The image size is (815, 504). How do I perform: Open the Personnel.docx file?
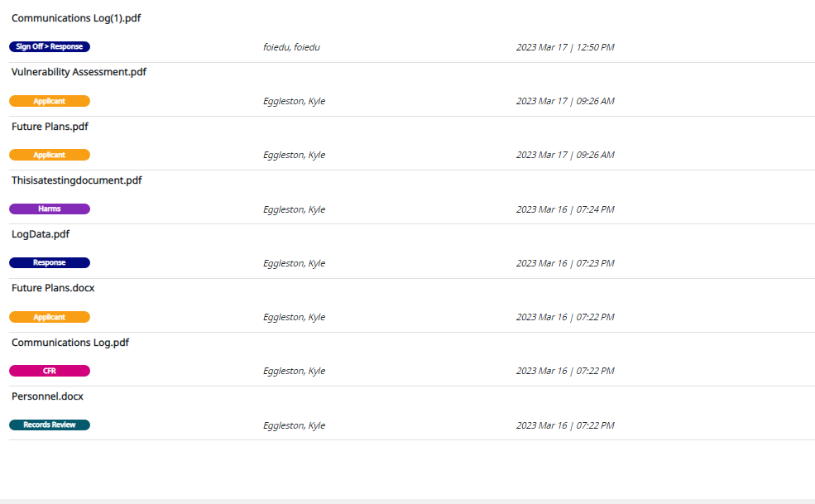pos(46,396)
